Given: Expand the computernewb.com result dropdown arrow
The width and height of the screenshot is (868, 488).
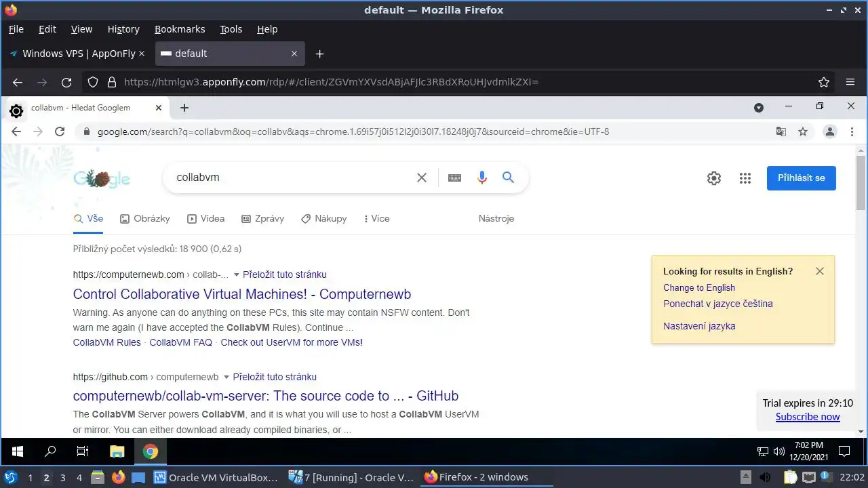Looking at the screenshot, I should point(237,275).
